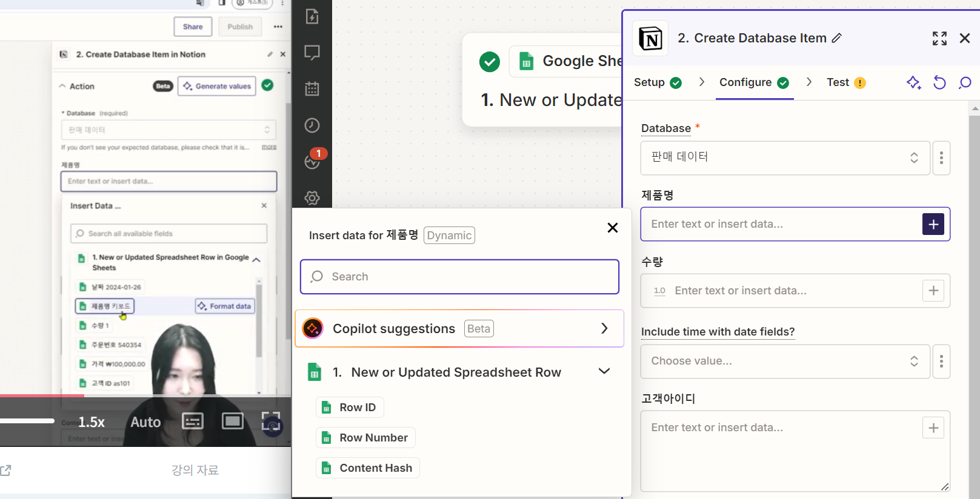
Task: Collapse Google Sheets data list in video
Action: [x=256, y=260]
